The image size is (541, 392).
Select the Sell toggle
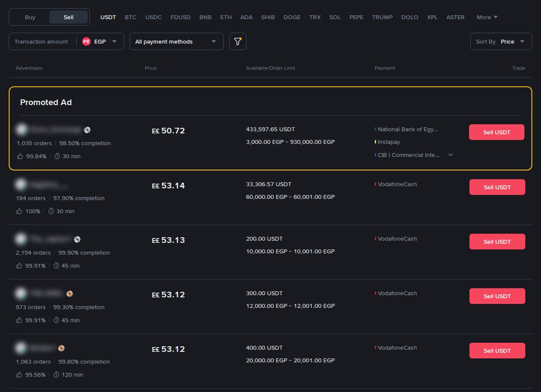pos(68,17)
